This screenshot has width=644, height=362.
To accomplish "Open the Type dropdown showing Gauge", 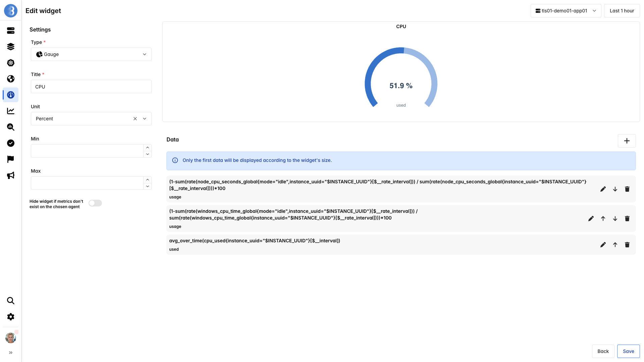I will (91, 54).
